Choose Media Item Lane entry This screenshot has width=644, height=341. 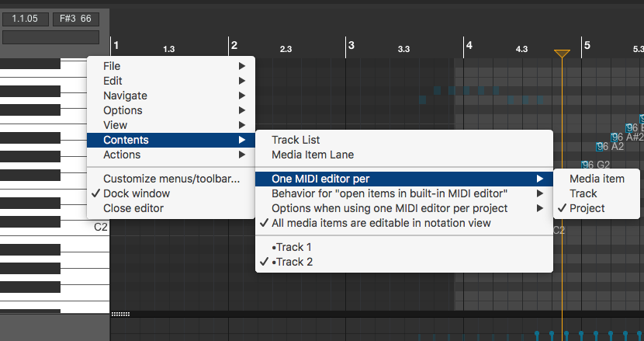313,155
